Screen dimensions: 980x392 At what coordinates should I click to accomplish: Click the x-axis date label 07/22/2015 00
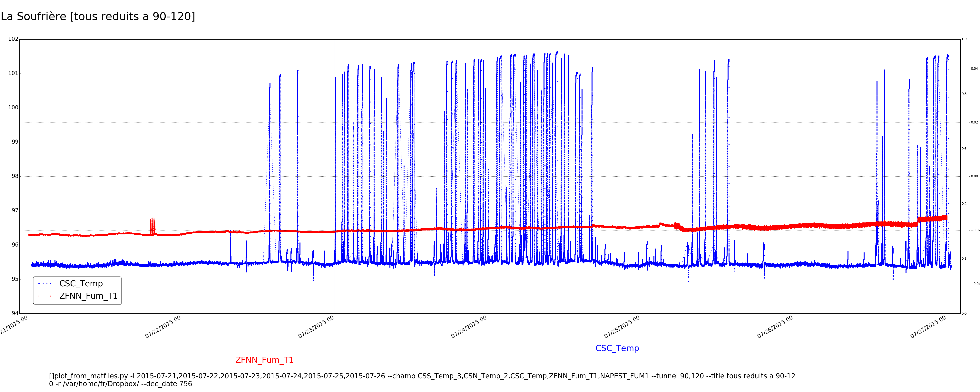pos(163,327)
